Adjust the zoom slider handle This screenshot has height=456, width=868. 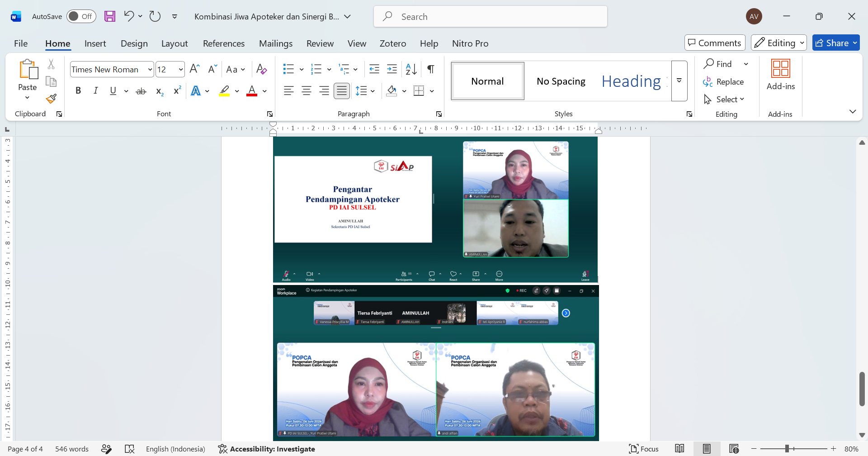click(x=787, y=449)
